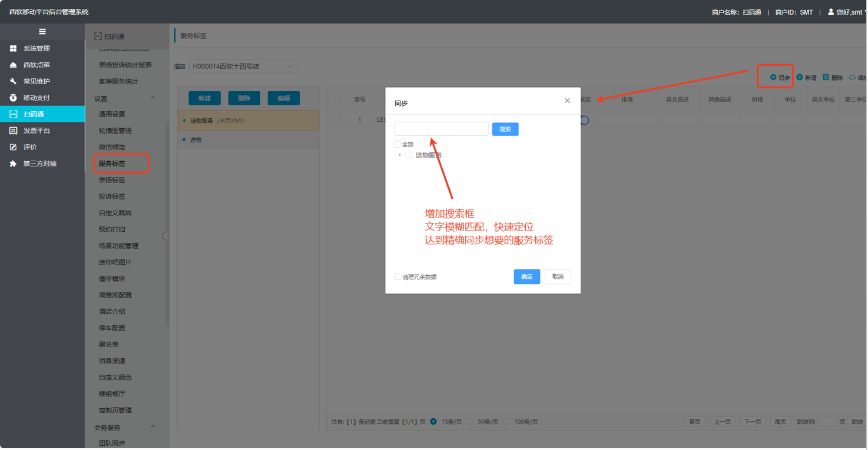Click the 评价 edit icon
Screen dimensions: 868x450
pos(13,147)
